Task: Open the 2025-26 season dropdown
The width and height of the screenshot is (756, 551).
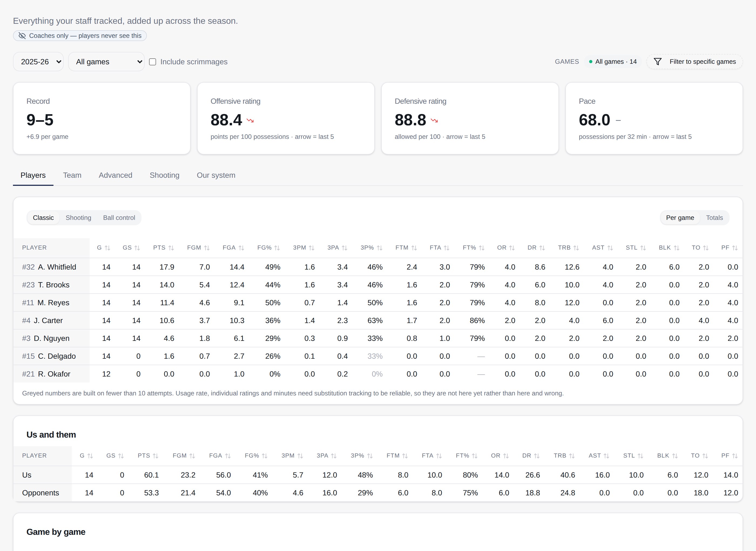Action: click(38, 62)
